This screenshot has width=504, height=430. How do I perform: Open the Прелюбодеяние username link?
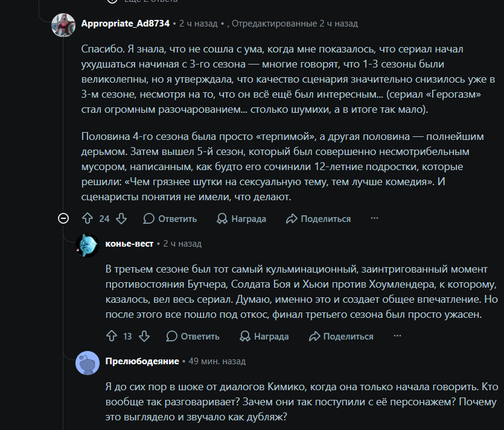(142, 361)
